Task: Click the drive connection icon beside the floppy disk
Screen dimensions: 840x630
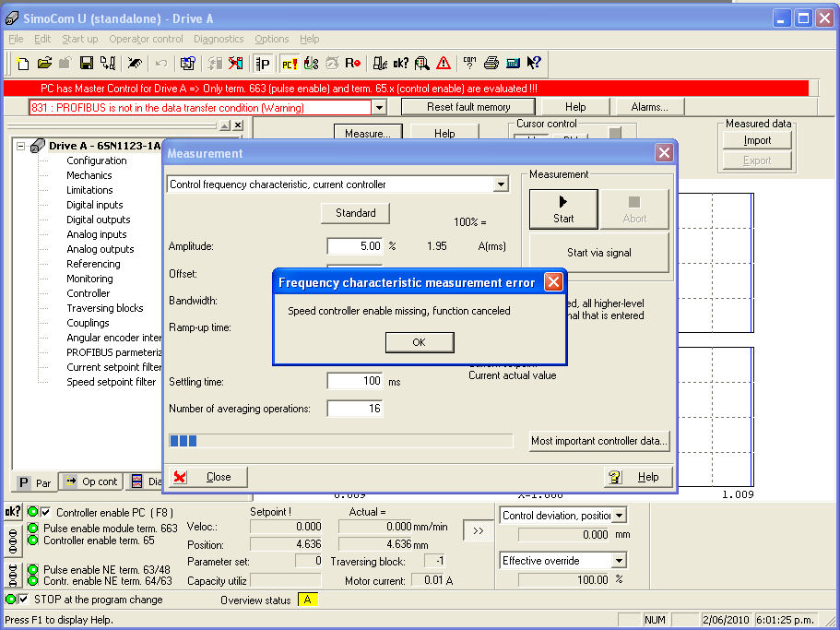Action: (x=108, y=64)
